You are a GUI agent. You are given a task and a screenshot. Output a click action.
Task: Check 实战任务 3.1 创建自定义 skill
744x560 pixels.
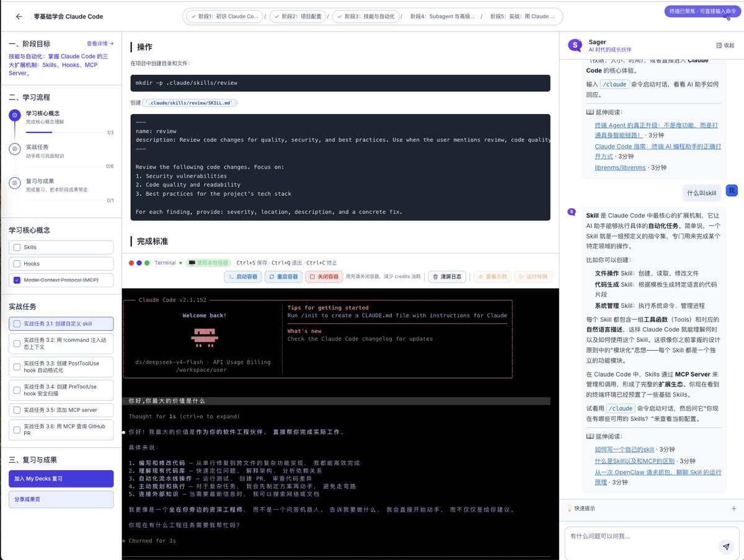point(17,323)
